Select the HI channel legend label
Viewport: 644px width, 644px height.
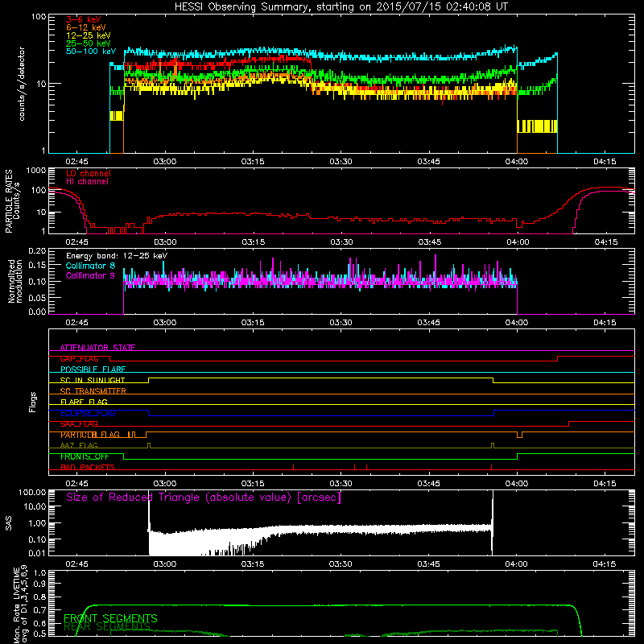(87, 182)
